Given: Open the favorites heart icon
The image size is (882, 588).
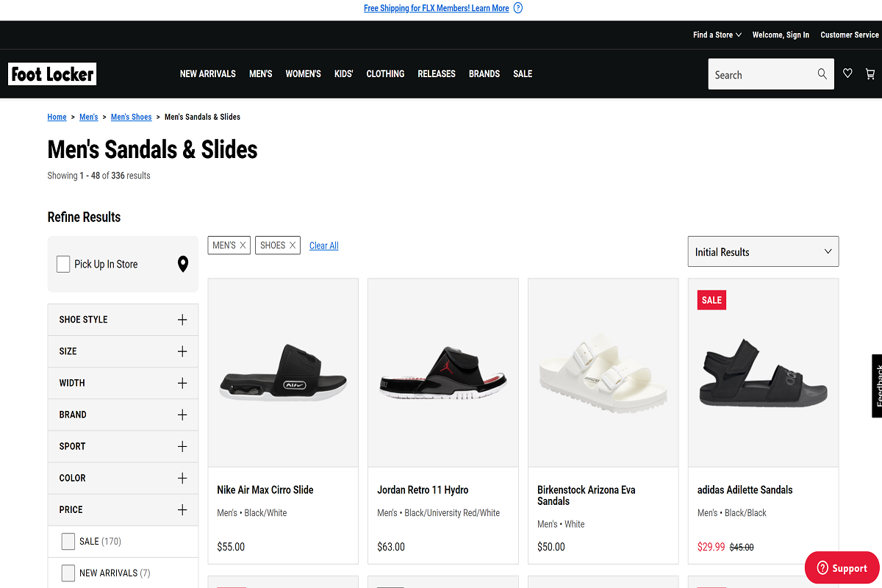Looking at the screenshot, I should (847, 73).
